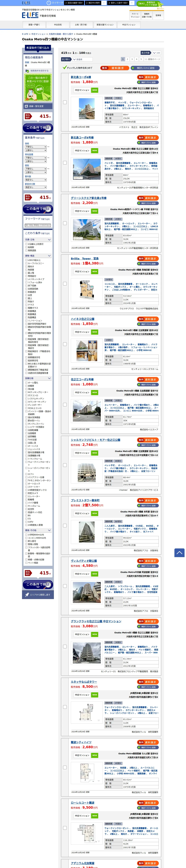Click エリアから検索し直す pin button

pos(38,595)
